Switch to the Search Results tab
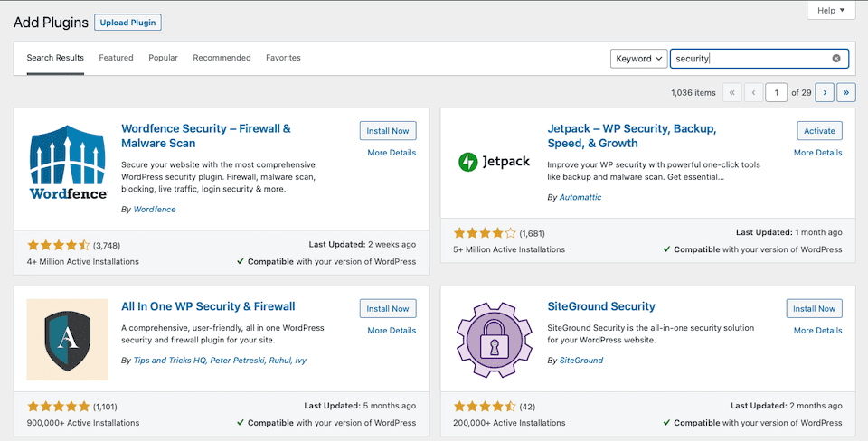The width and height of the screenshot is (868, 441). pos(55,58)
